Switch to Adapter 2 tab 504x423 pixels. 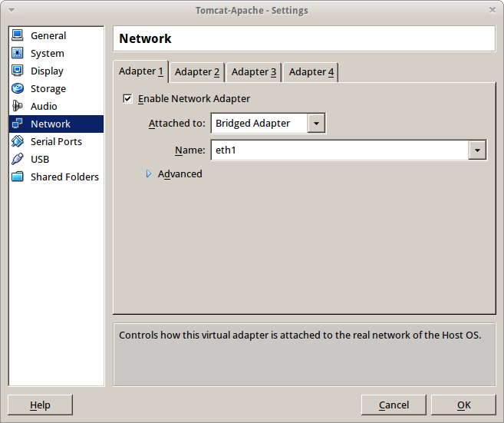(x=197, y=71)
